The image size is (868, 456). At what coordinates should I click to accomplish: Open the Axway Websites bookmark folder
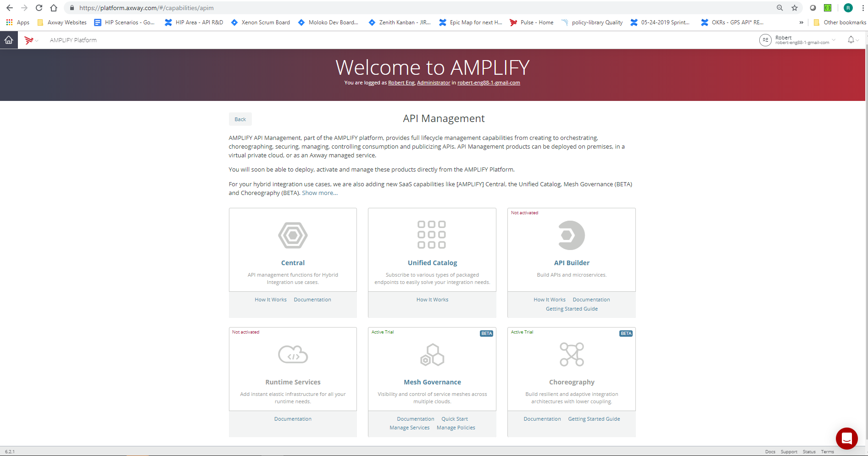pyautogui.click(x=61, y=22)
